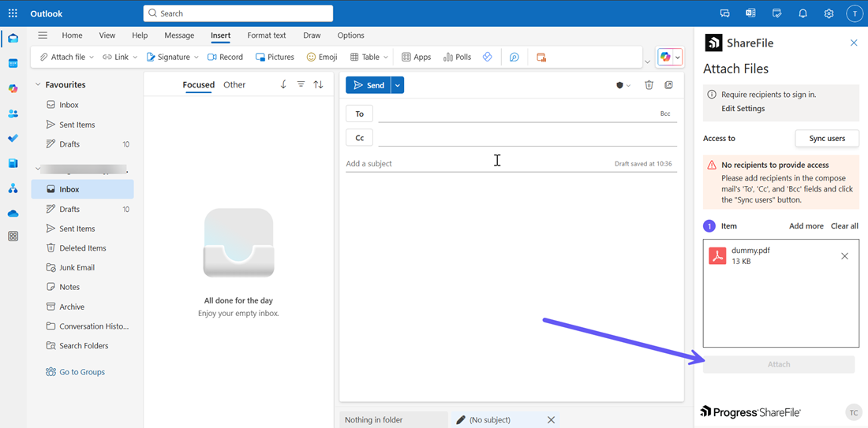Click the Sync users button
Screen dimensions: 868x428
826,139
